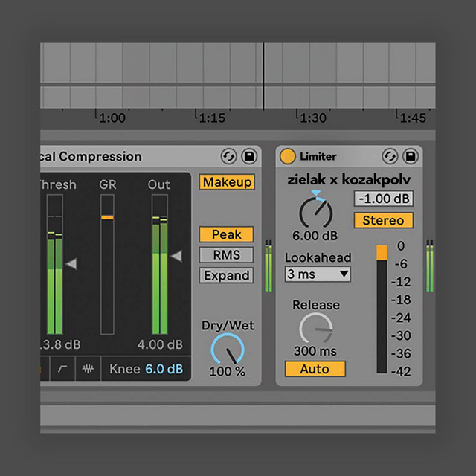
Task: Click the Limiter hot-swap preset icon
Action: pyautogui.click(x=390, y=157)
